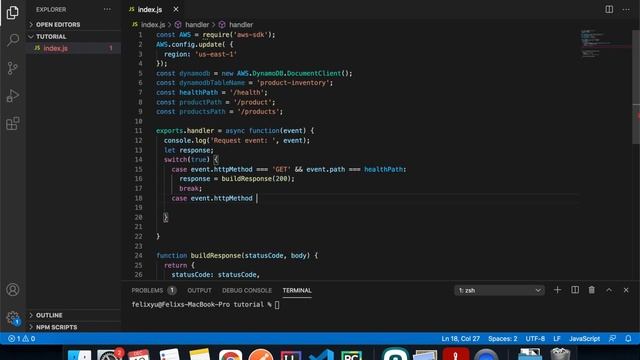Click 'healthPath' at end of line 15
Image resolution: width=640 pixels, height=360 pixels.
(383, 169)
